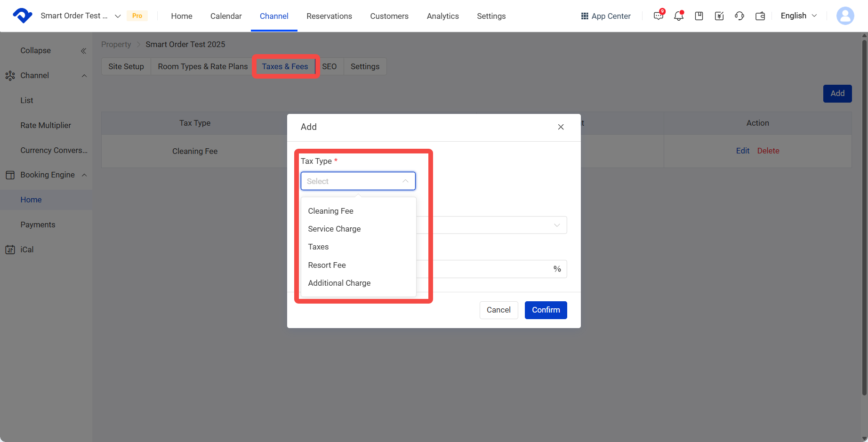Click the app logo at top left

pos(22,16)
